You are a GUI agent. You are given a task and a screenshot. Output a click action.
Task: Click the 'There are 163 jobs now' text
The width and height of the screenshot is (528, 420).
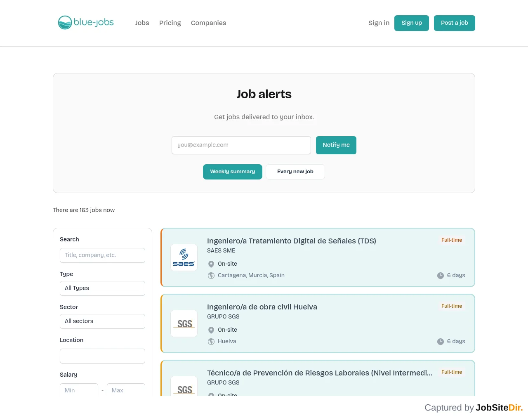click(84, 210)
